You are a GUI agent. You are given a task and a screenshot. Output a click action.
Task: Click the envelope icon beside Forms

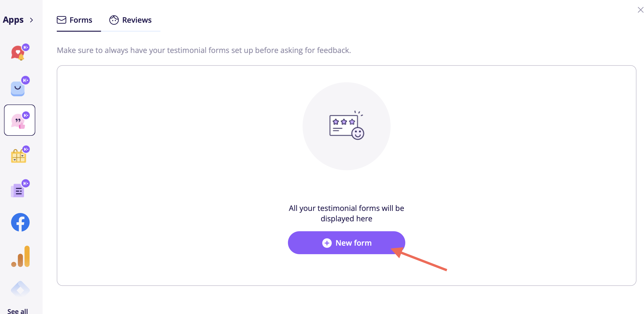tap(62, 20)
